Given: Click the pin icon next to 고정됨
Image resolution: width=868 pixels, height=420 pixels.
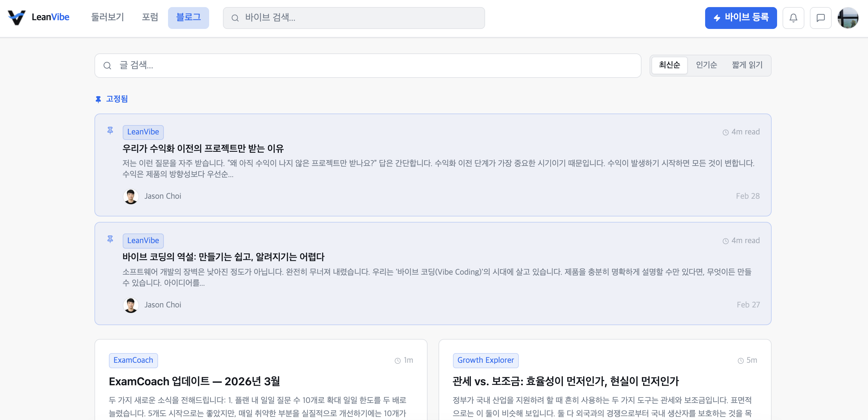Looking at the screenshot, I should [98, 99].
